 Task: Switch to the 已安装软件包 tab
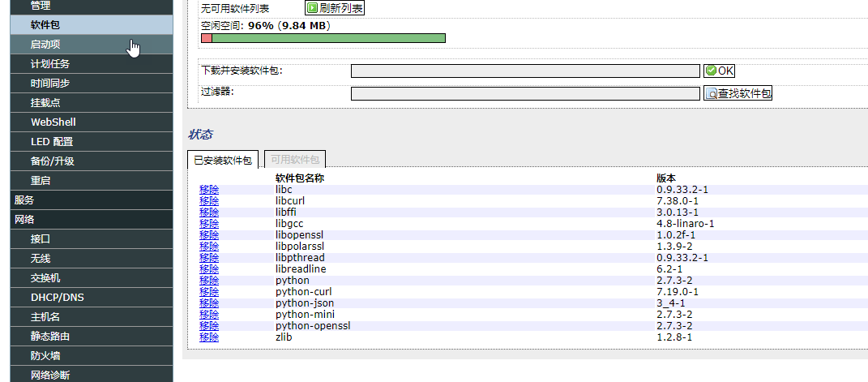(223, 160)
